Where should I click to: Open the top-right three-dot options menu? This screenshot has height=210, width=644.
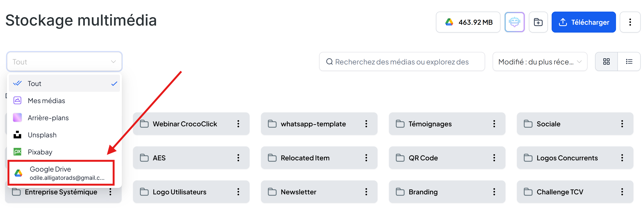point(630,22)
